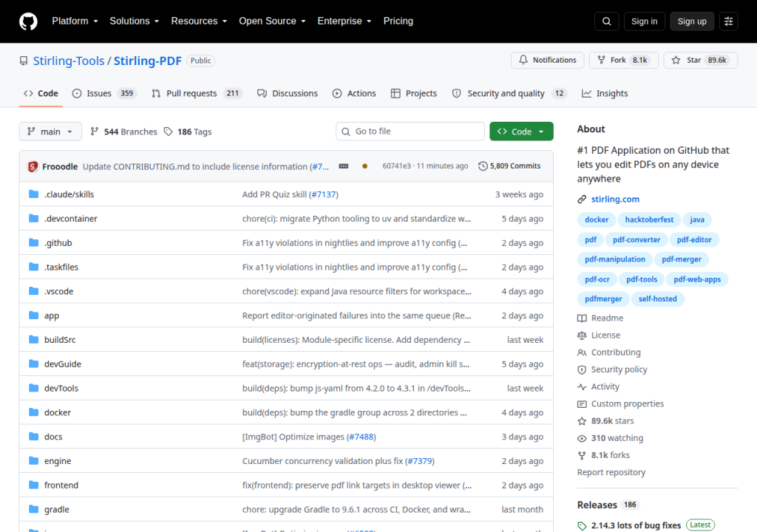Click the .vscode folder icon
The width and height of the screenshot is (757, 532).
pyautogui.click(x=33, y=291)
